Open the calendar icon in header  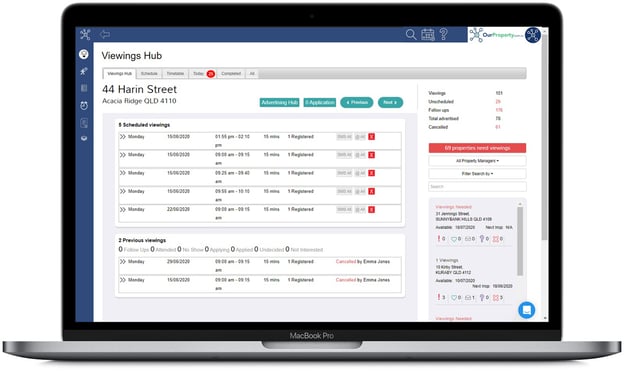click(428, 35)
